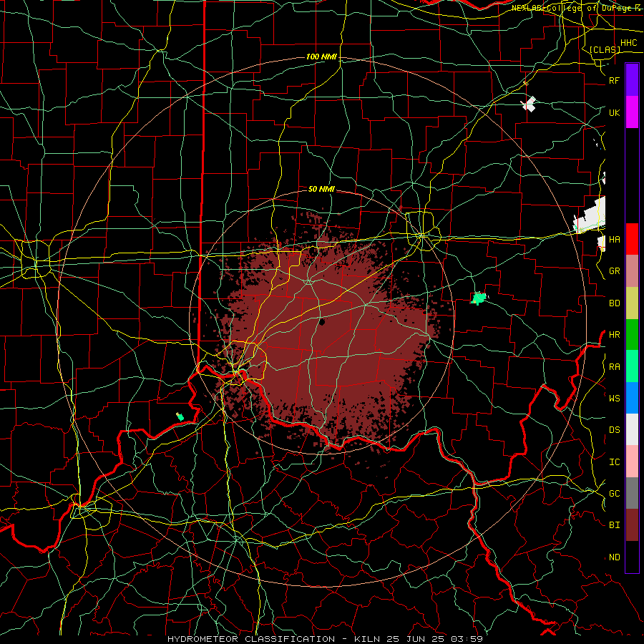The image size is (644, 644).
Task: Click the DS legend label
Action: click(x=614, y=430)
